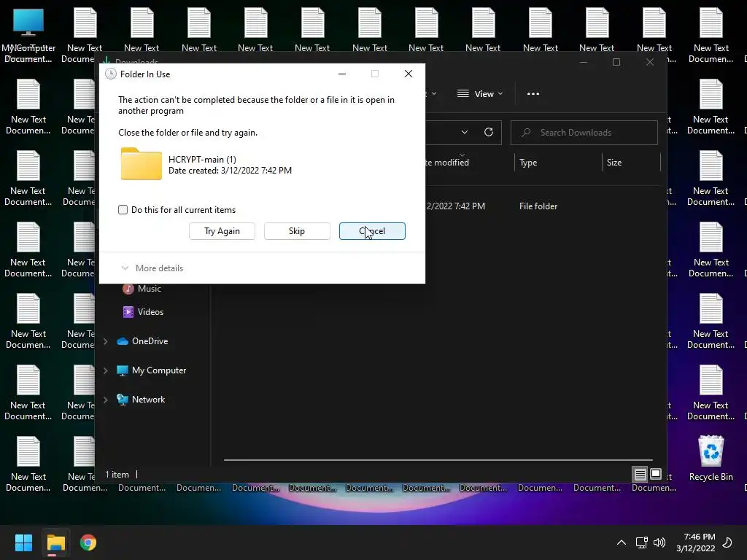Click the horizontal scrollbar in File Explorer
The image size is (747, 560).
point(438,460)
